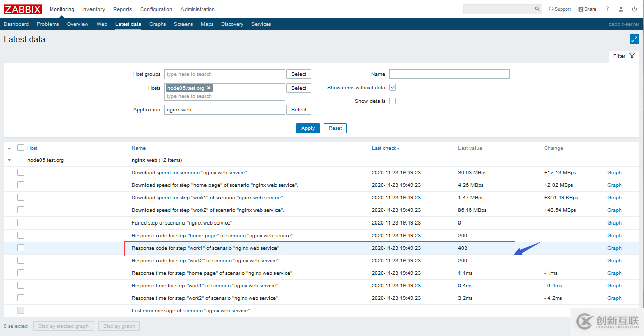644x336 pixels.
Task: Click the 86.16 MBps last value
Action: tap(472, 210)
